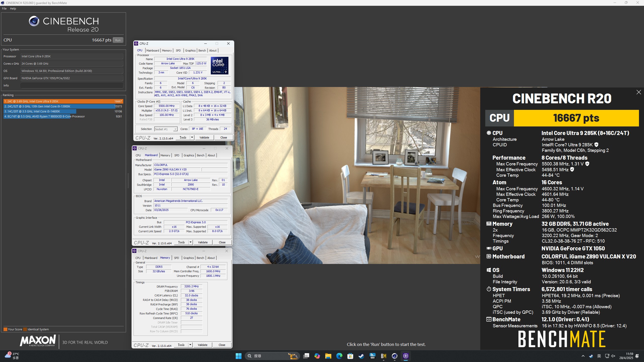Open Memory tab in middle CPU-Z window
The width and height of the screenshot is (644, 362).
[x=165, y=155]
